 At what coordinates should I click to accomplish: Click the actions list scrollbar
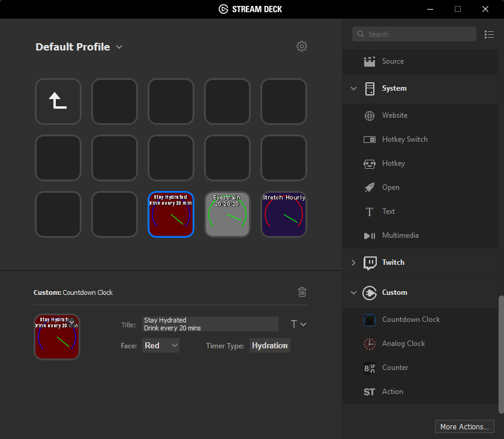(x=501, y=354)
